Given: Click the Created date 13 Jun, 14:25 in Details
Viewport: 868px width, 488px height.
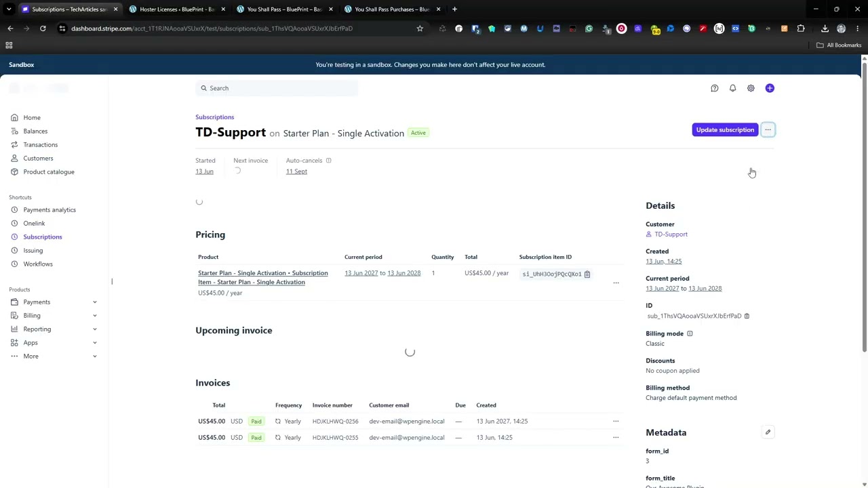Looking at the screenshot, I should tap(664, 262).
